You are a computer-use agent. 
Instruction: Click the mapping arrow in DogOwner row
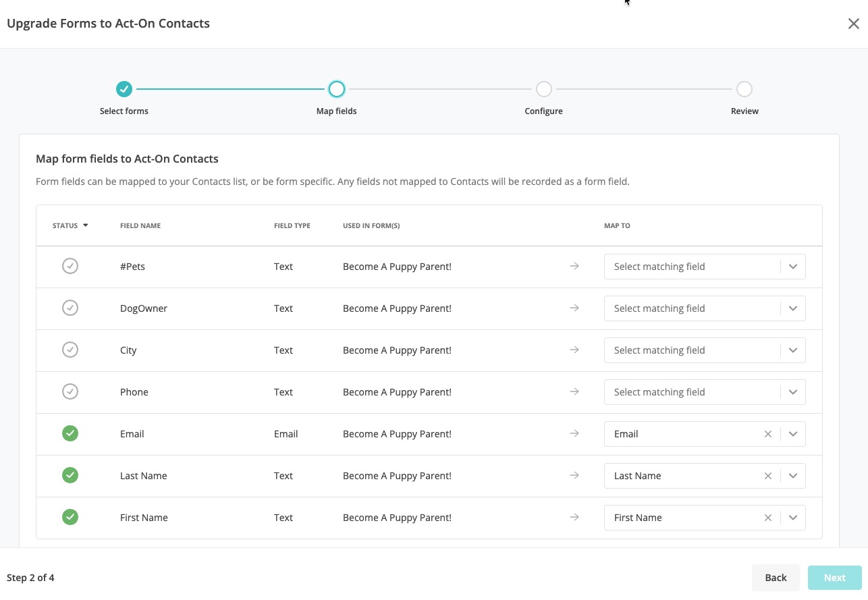[x=574, y=308]
